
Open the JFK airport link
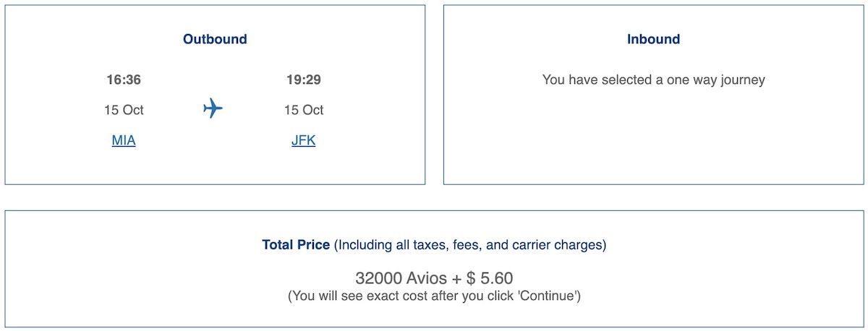tap(303, 141)
